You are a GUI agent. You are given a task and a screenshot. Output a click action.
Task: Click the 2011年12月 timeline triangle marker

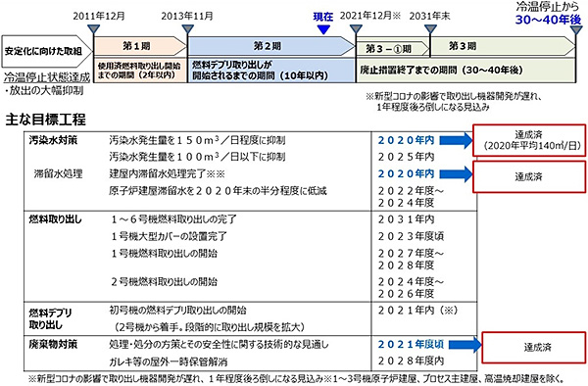coord(93,29)
